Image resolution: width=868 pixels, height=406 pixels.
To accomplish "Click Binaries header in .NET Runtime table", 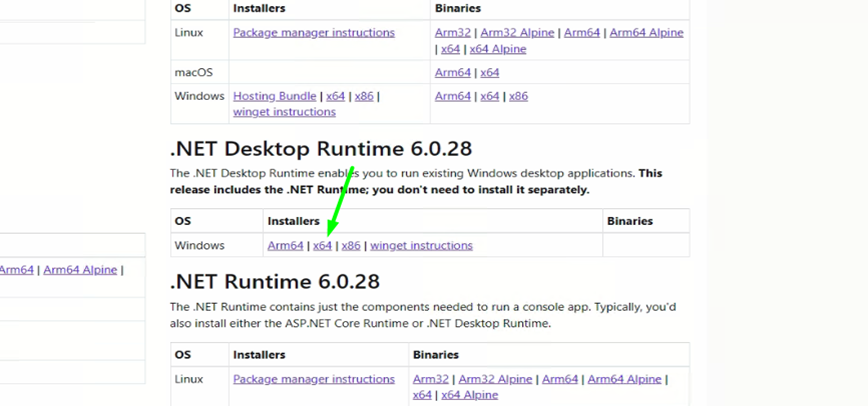I will [x=436, y=354].
